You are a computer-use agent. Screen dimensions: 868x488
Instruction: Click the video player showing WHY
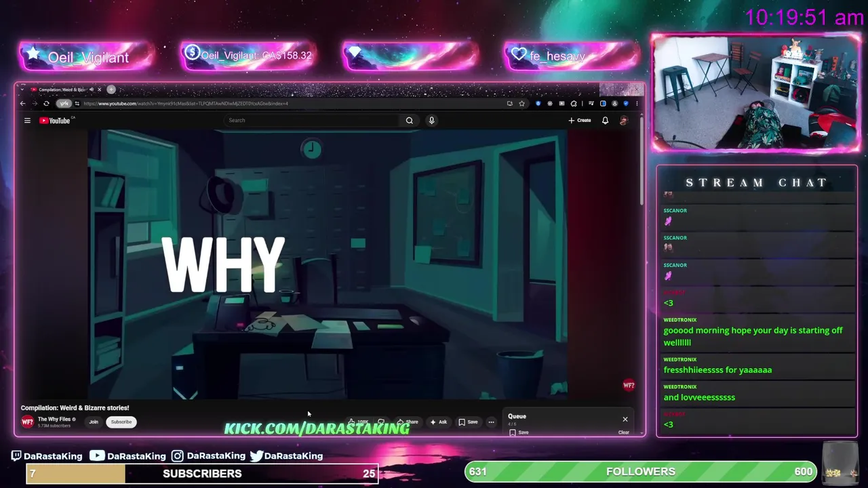(328, 264)
